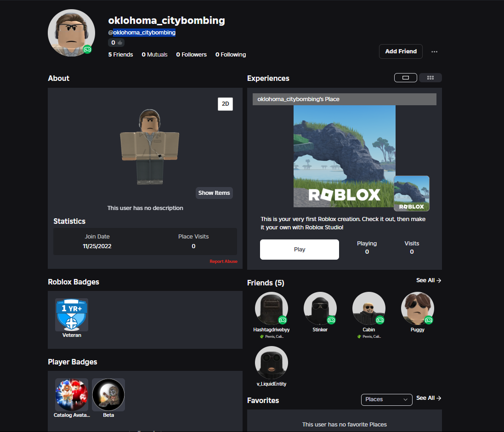Click Puggy's in-game status icon
This screenshot has width=504, height=432.
click(x=429, y=320)
